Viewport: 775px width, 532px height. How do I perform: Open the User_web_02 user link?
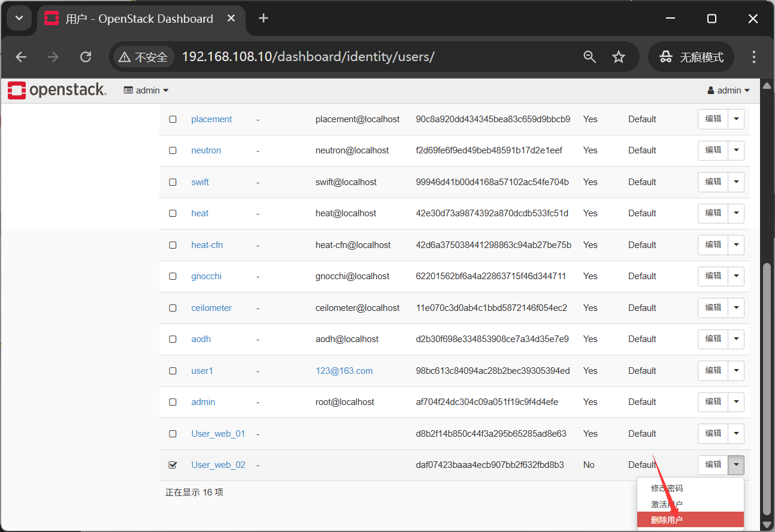point(218,465)
